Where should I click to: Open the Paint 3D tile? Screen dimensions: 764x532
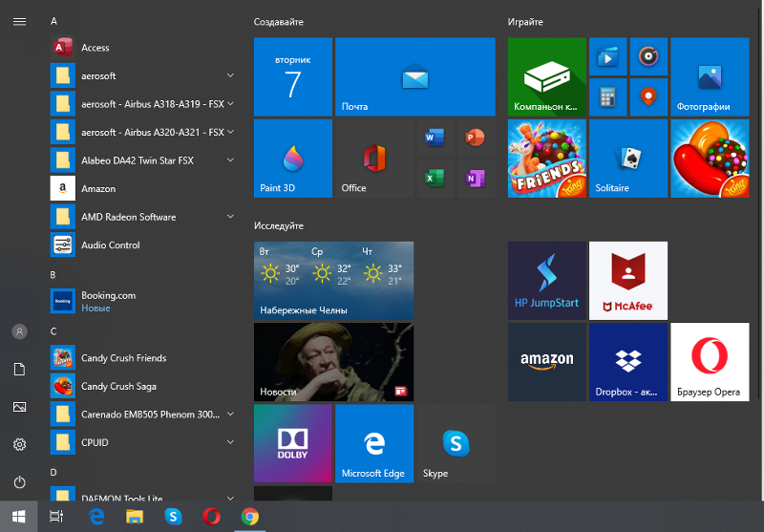click(292, 159)
